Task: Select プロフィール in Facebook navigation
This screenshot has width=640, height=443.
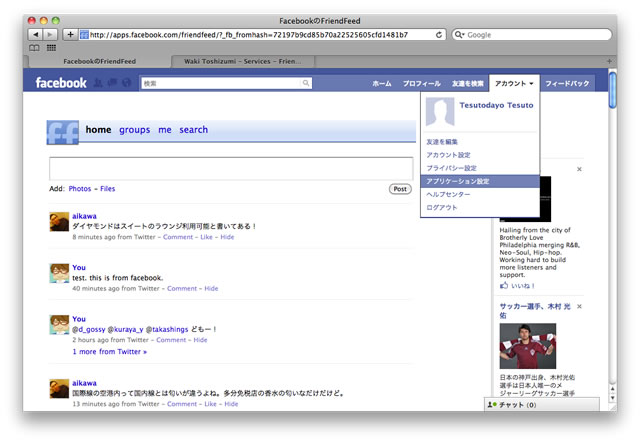Action: tap(422, 83)
